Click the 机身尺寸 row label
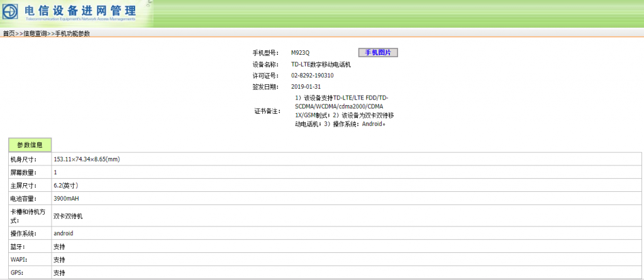The width and height of the screenshot is (644, 280). tap(24, 160)
